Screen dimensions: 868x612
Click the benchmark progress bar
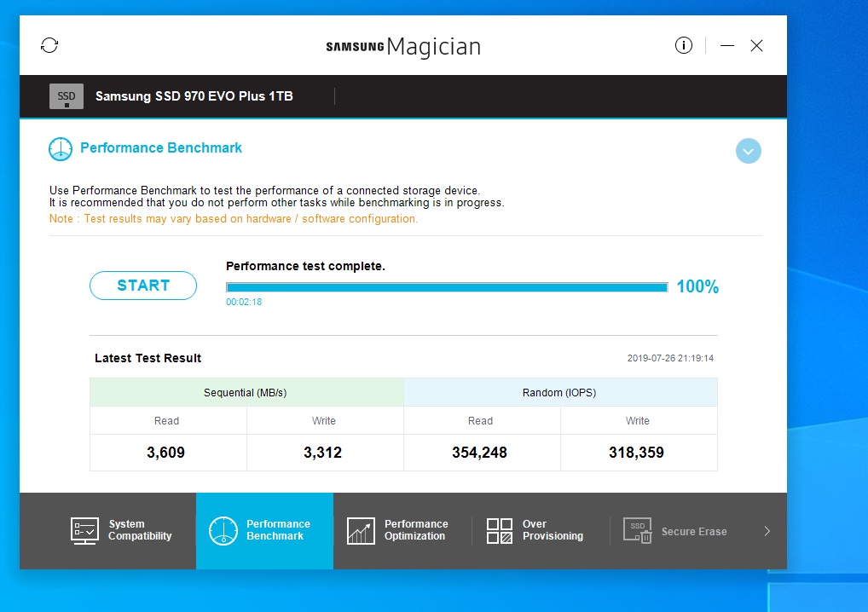(x=447, y=287)
